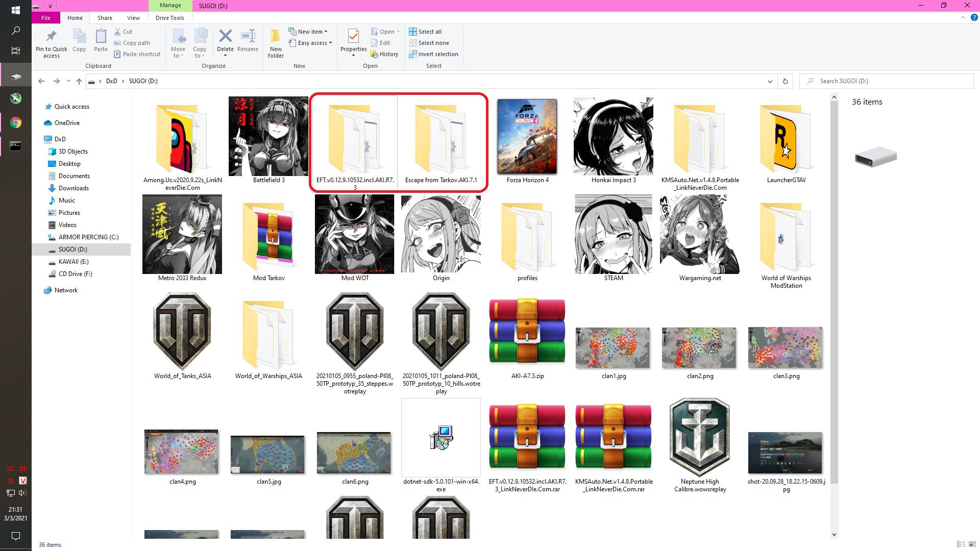The height and width of the screenshot is (551, 980).
Task: Open the Share ribbon tab
Action: pos(105,18)
